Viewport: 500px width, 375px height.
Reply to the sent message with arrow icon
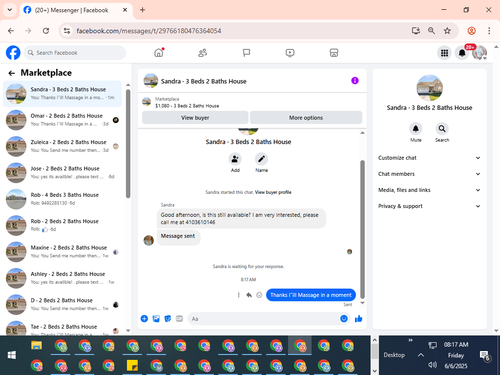tap(249, 295)
